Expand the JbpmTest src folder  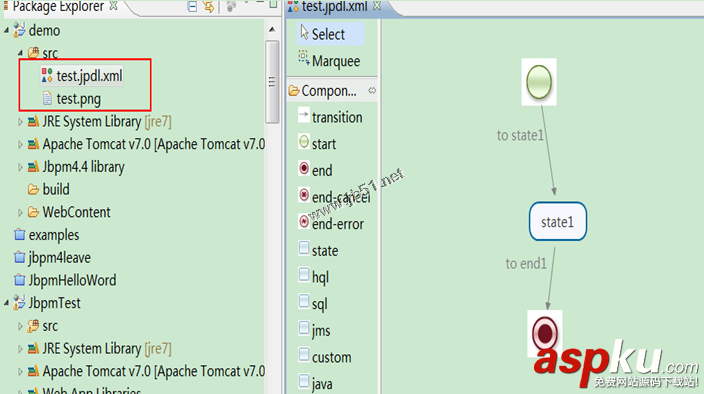coord(20,326)
